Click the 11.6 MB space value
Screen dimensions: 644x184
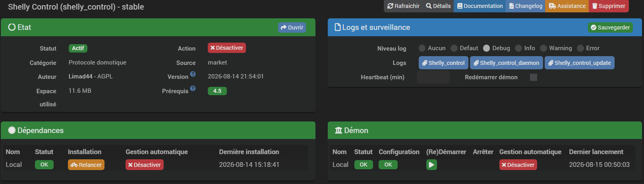coord(80,91)
